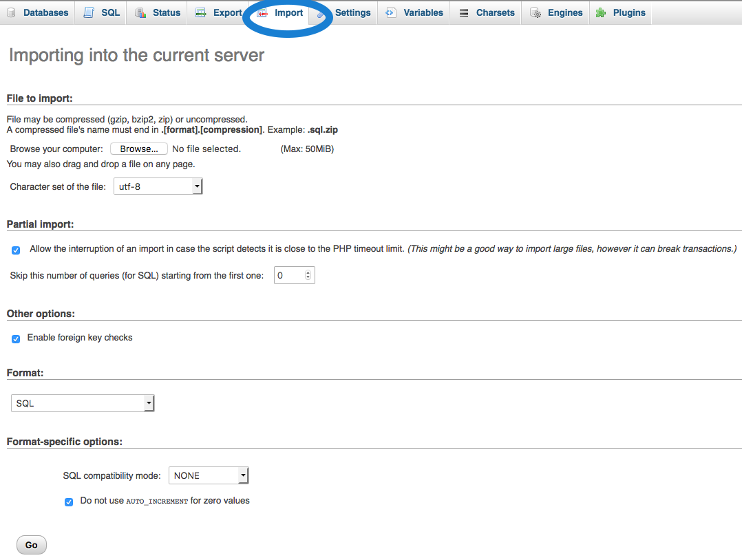Click Browse to choose a file
Screen dimensions: 742x560
(x=139, y=149)
